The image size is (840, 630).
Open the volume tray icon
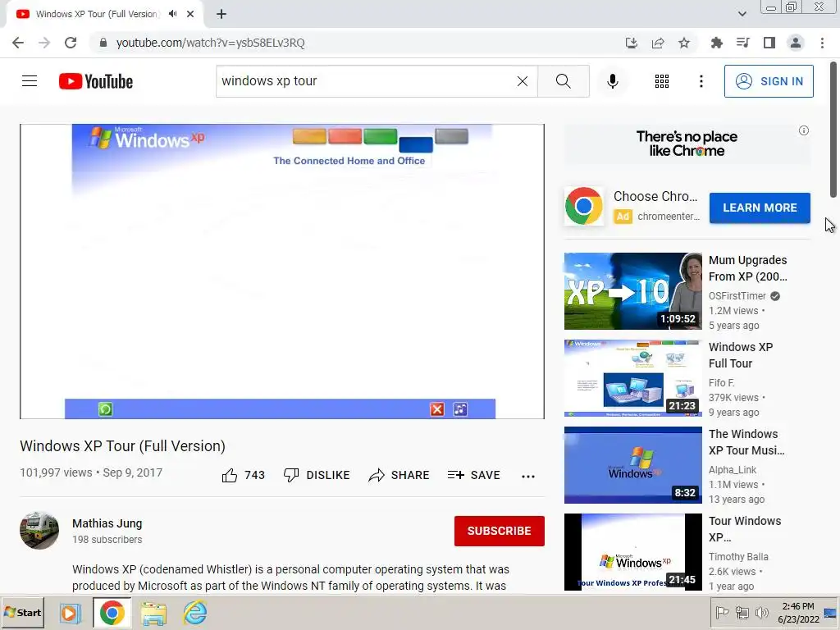coord(761,612)
